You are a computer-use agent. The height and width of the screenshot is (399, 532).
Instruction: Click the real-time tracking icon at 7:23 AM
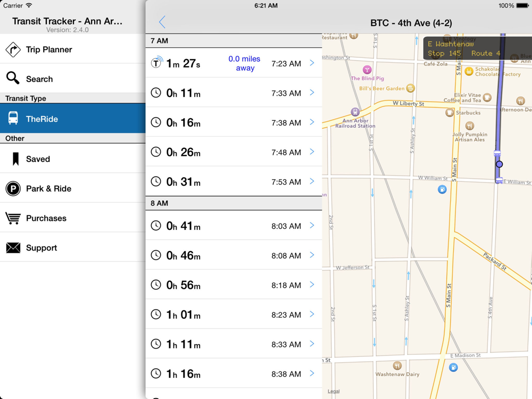tap(156, 62)
